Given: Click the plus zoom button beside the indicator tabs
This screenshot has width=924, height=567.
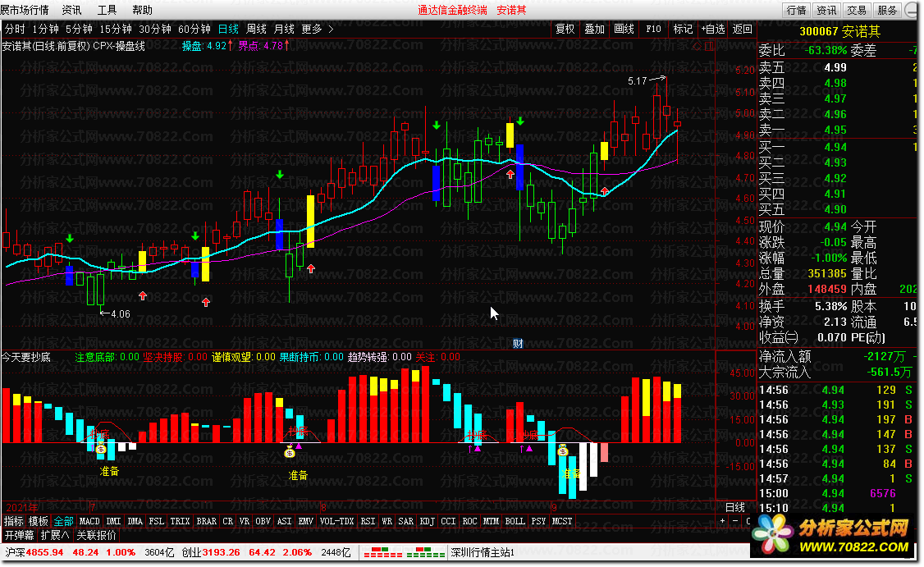Looking at the screenshot, I should pos(722,521).
